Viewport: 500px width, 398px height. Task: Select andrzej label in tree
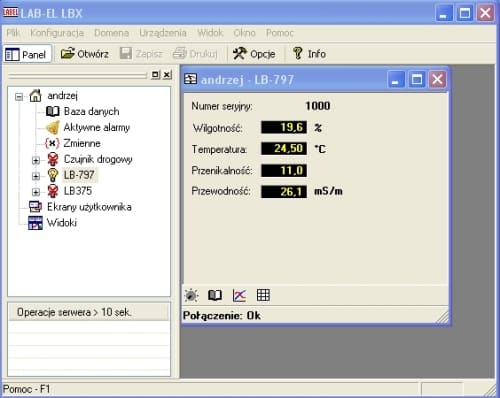62,96
